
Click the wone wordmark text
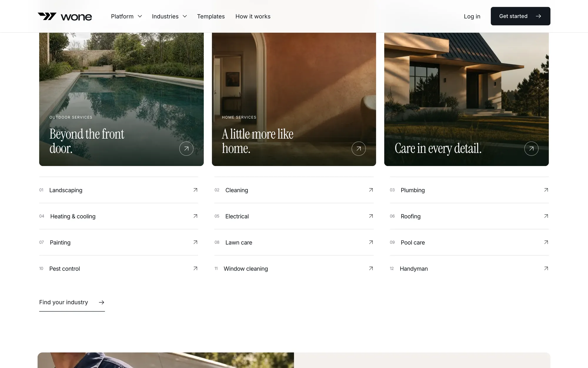[76, 17]
